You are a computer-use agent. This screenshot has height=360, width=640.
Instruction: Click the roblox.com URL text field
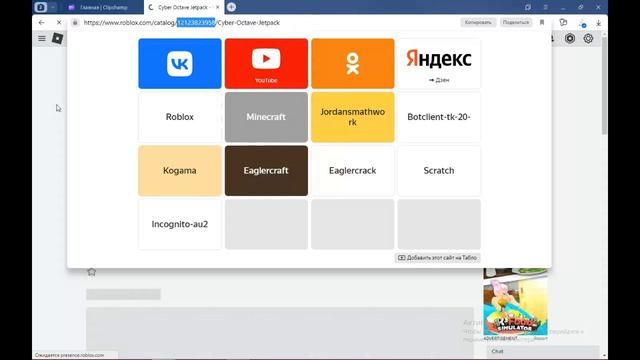point(182,23)
